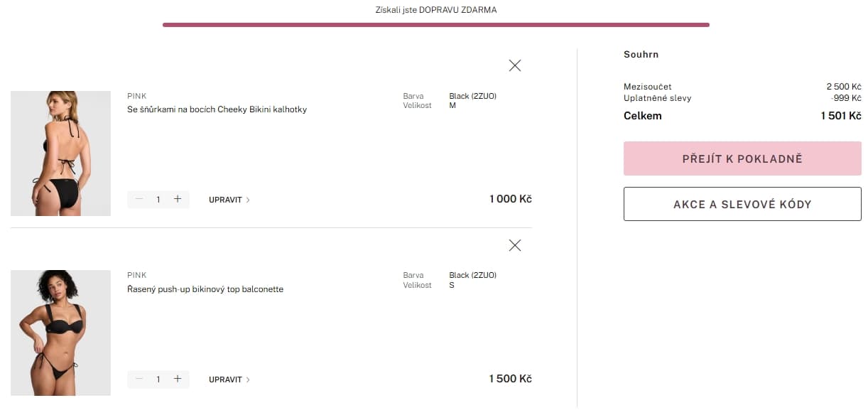Open the Řasený push-up bikinový top title link
The width and height of the screenshot is (868, 420).
(205, 289)
